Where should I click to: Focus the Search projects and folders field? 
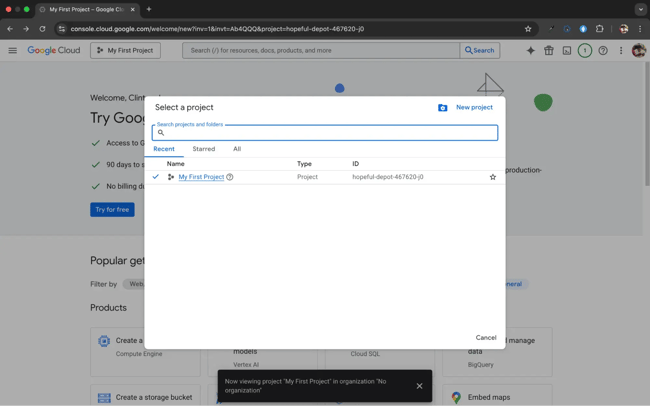point(325,133)
